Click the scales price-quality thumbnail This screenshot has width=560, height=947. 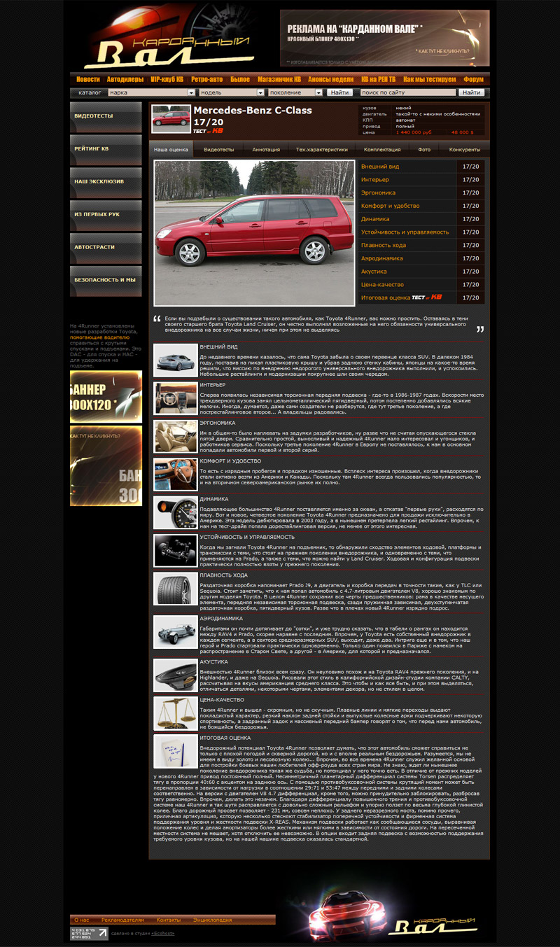[175, 714]
